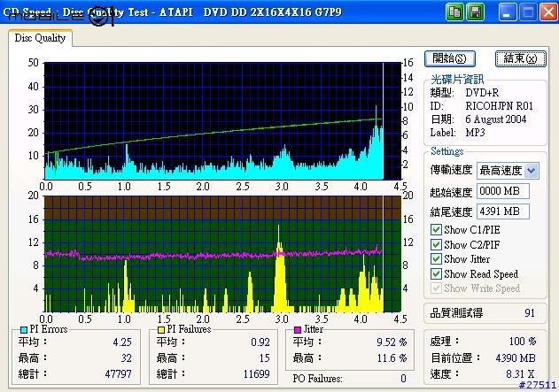Click the PI Errors average 4.25

(x=122, y=342)
